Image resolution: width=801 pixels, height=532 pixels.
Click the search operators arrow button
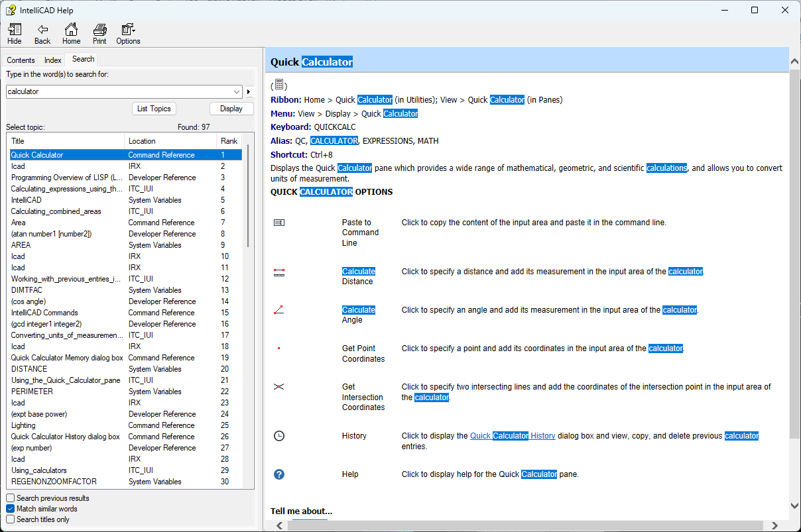(249, 91)
